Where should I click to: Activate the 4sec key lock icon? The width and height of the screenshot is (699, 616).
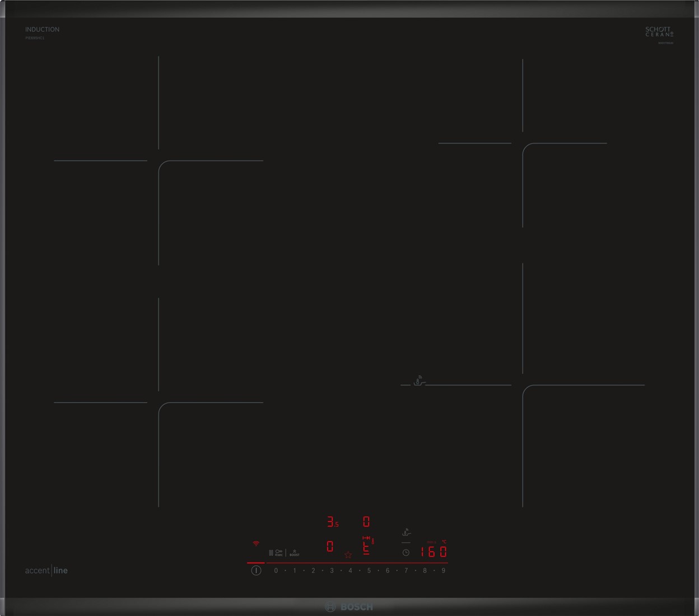[x=279, y=553]
